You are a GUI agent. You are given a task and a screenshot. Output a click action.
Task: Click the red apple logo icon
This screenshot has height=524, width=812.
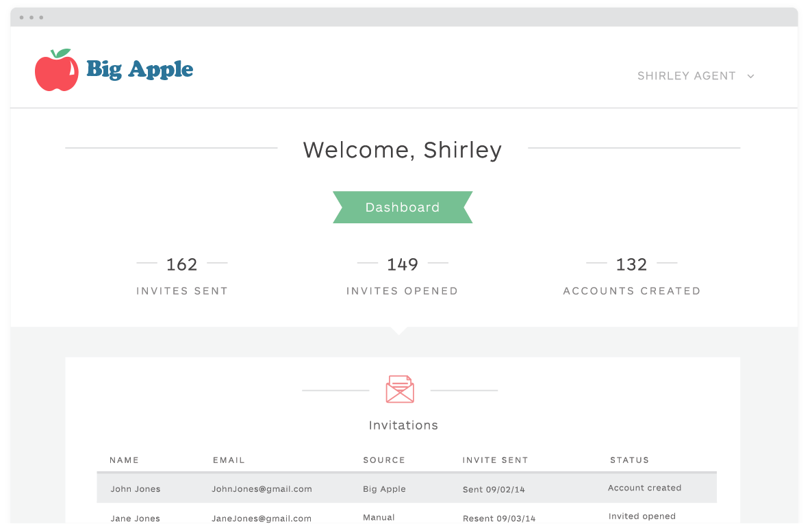click(56, 70)
